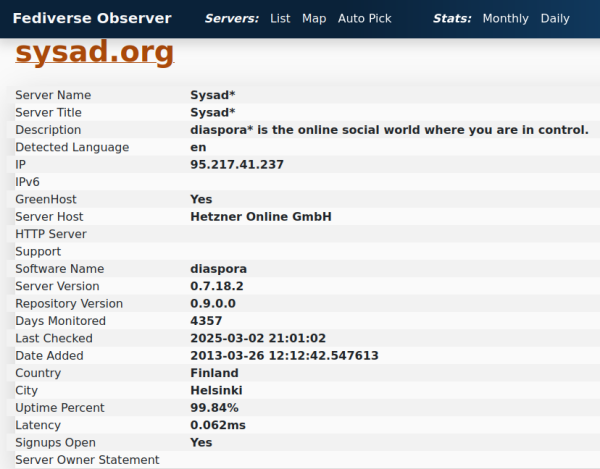Open the servers Map view
Viewport: 600px width, 469px height.
pyautogui.click(x=314, y=18)
